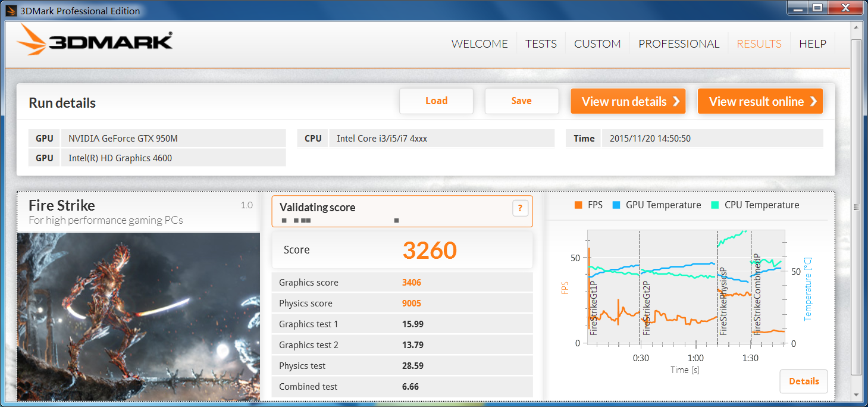Go to the PROFESSIONAL tab
Viewport: 868px width, 407px height.
679,43
